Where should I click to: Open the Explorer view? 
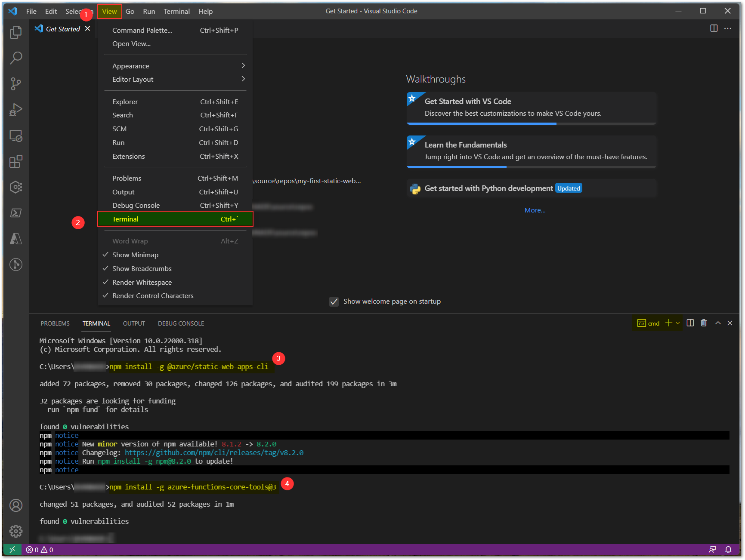click(x=15, y=32)
